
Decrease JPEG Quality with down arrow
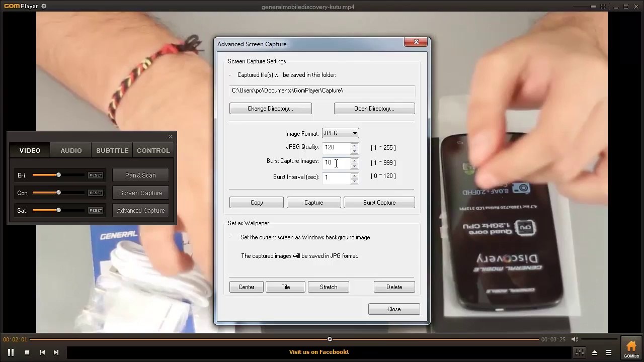pyautogui.click(x=355, y=151)
